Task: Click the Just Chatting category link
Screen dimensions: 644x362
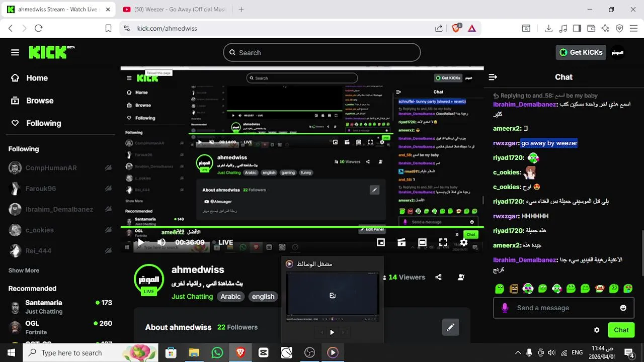Action: point(192,297)
